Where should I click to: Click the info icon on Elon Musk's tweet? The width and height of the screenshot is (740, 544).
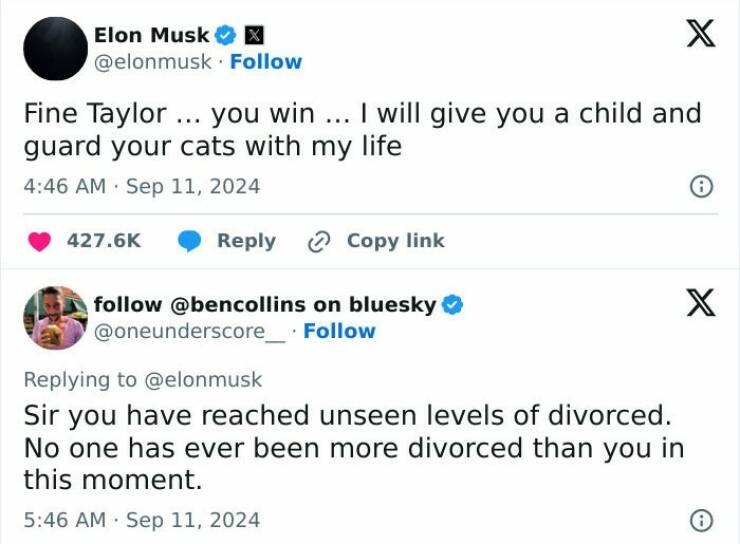coord(702,186)
